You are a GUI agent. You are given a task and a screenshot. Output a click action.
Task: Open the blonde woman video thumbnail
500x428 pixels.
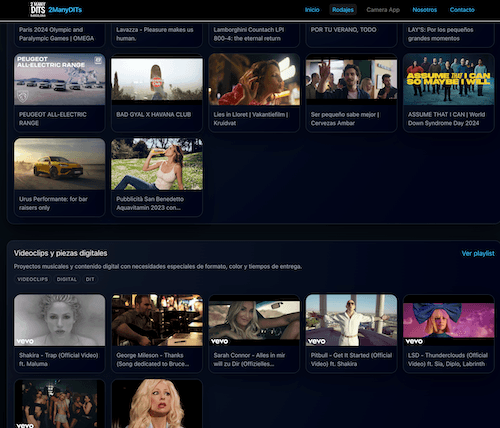pos(157,404)
